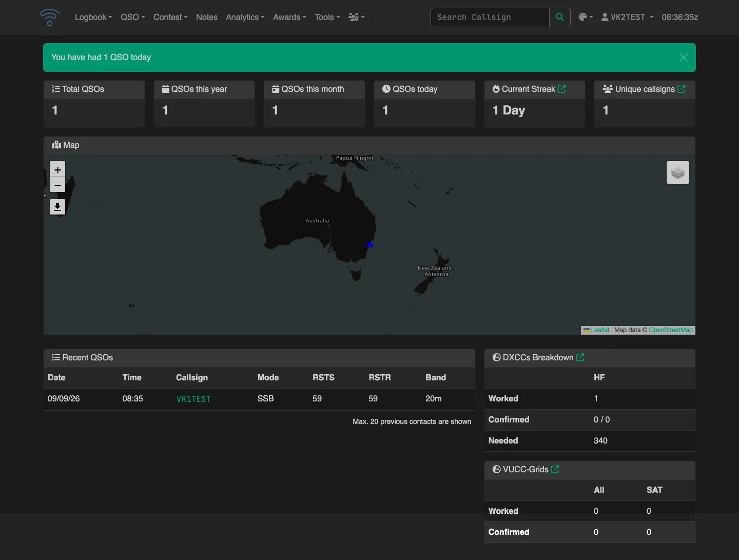This screenshot has height=560, width=739.
Task: Click the Band column header
Action: tap(436, 377)
